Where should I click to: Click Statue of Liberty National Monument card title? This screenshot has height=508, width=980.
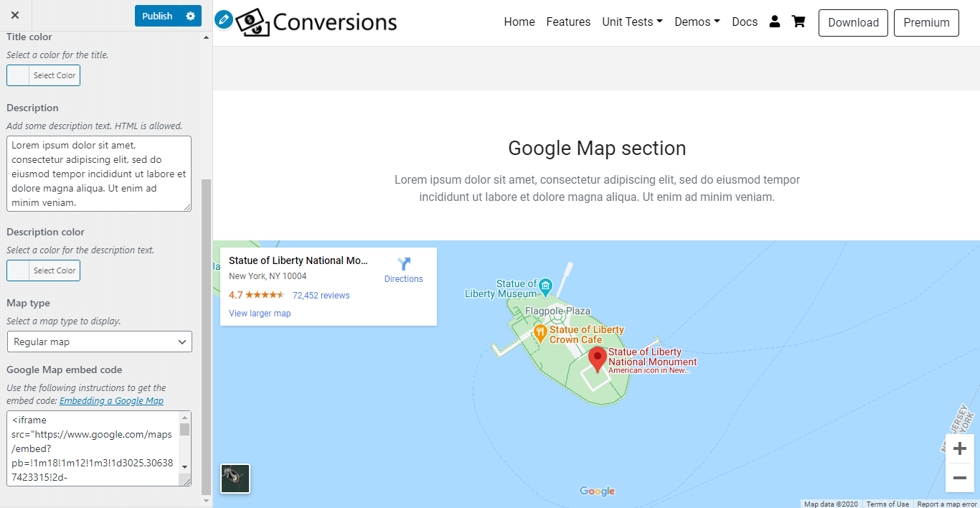click(x=298, y=260)
